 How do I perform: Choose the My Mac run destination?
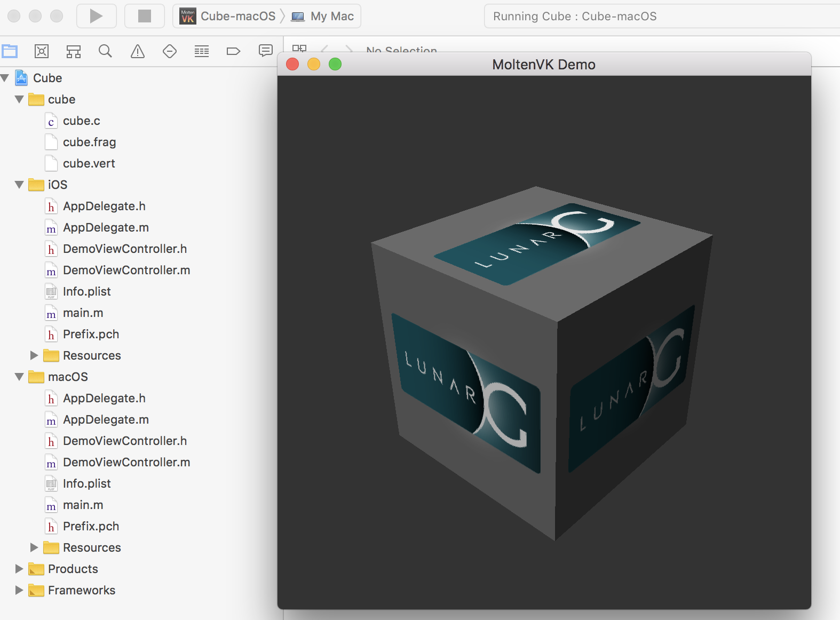322,16
